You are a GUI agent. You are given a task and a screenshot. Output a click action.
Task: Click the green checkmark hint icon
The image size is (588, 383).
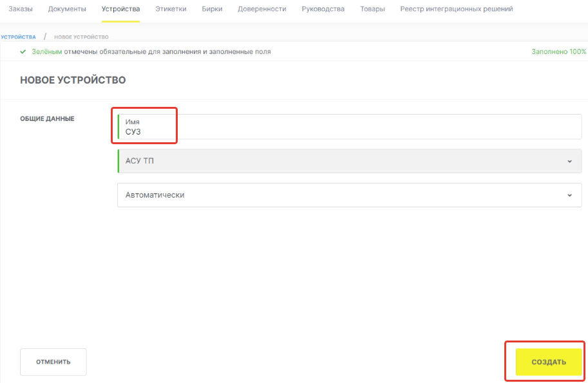tap(23, 51)
